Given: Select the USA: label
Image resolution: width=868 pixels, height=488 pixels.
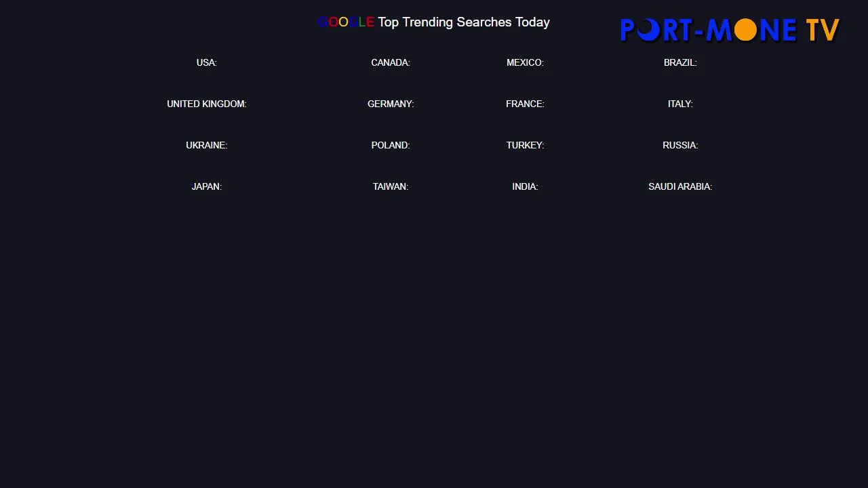Looking at the screenshot, I should (x=207, y=62).
